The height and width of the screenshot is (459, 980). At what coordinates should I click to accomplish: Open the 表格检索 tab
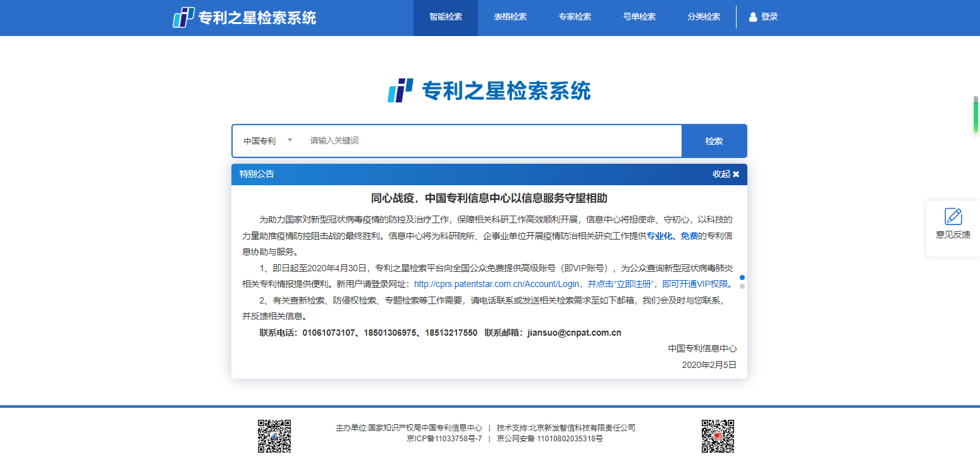[510, 17]
